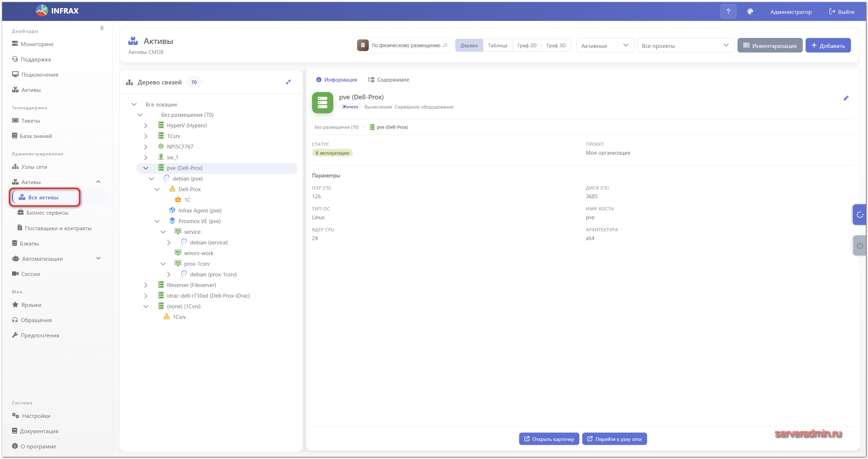Switch view to Граф 3D mode
868x459 pixels.
(x=556, y=45)
